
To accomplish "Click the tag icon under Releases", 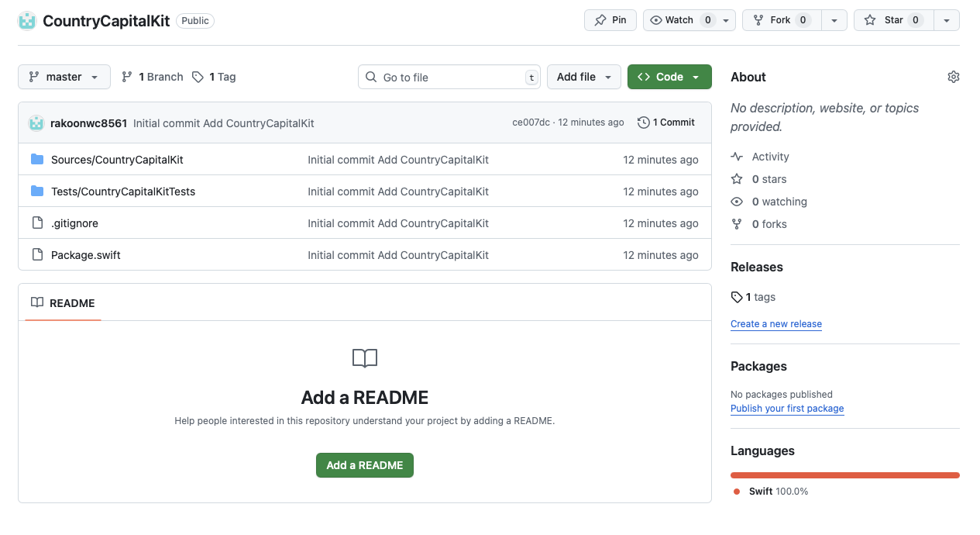I will coord(737,297).
